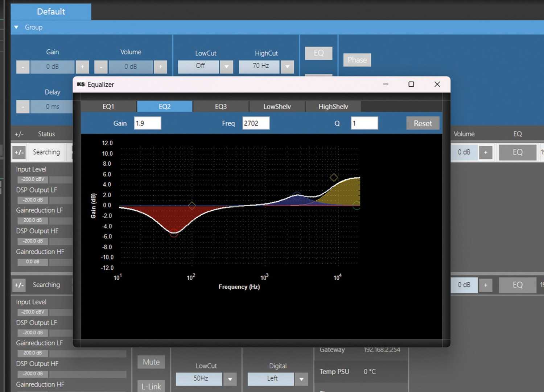Screen dimensions: 544x392
Task: Click the Freq input field showing 2702
Action: (256, 123)
